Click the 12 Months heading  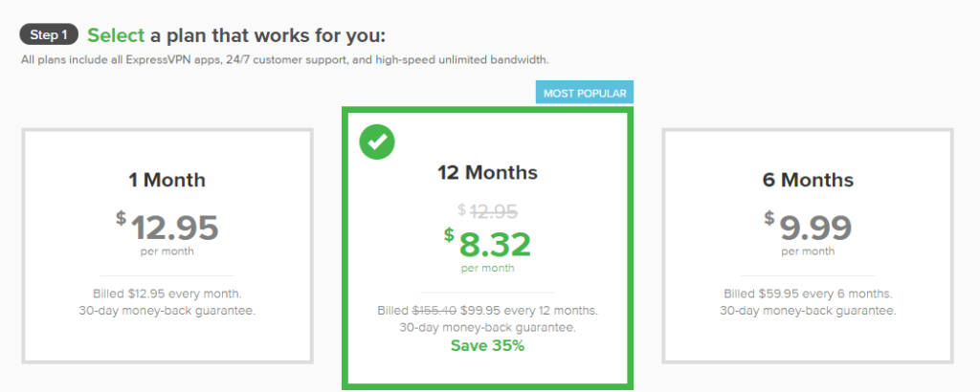click(x=487, y=173)
